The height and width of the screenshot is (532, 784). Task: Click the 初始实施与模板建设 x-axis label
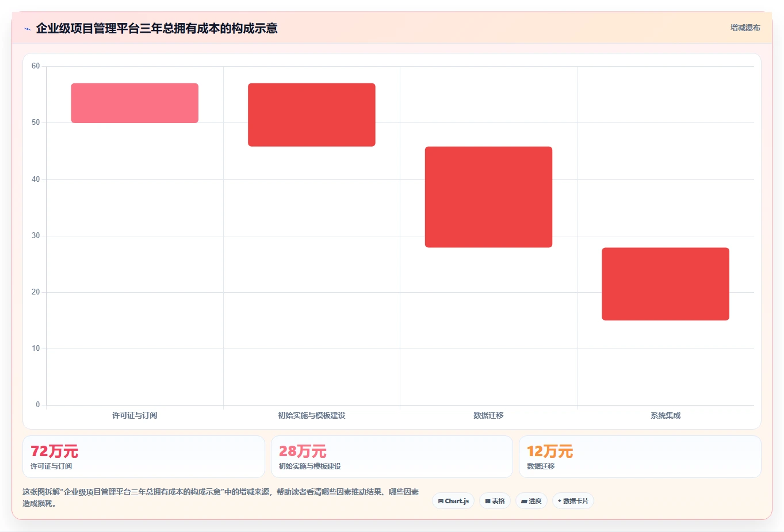pyautogui.click(x=312, y=415)
